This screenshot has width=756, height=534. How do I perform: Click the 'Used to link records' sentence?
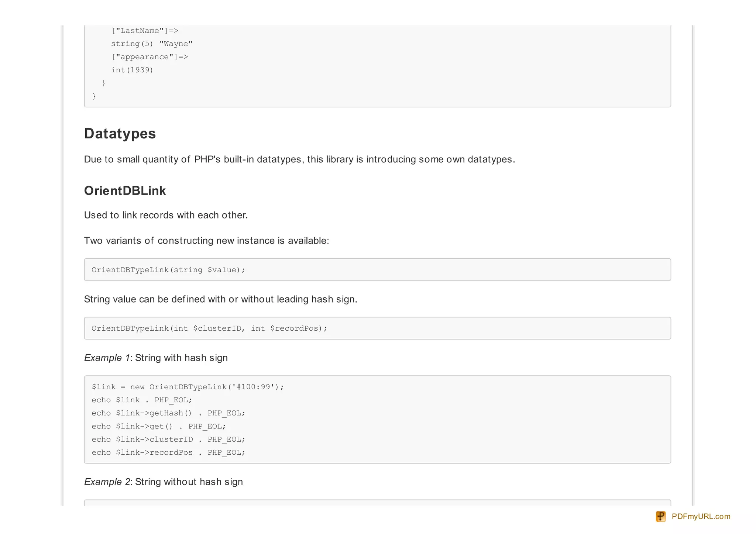coord(166,215)
